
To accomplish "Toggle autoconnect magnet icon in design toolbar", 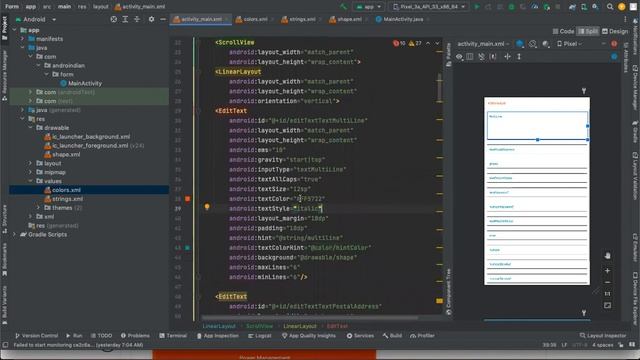I will (482, 57).
